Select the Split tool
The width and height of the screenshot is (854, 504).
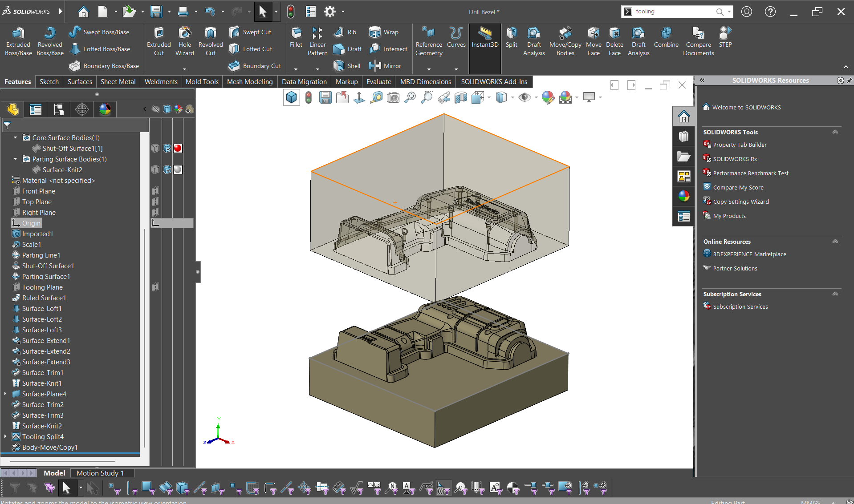(512, 37)
